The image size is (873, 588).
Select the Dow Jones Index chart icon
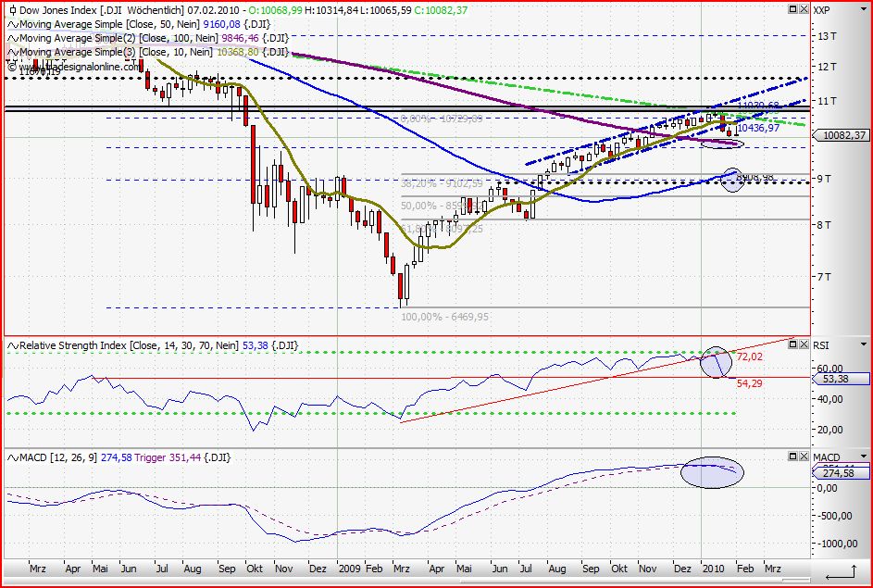pyautogui.click(x=12, y=12)
